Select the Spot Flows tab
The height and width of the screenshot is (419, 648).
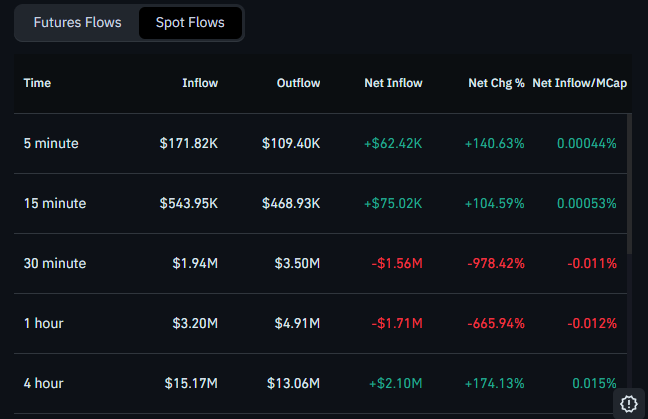[190, 23]
